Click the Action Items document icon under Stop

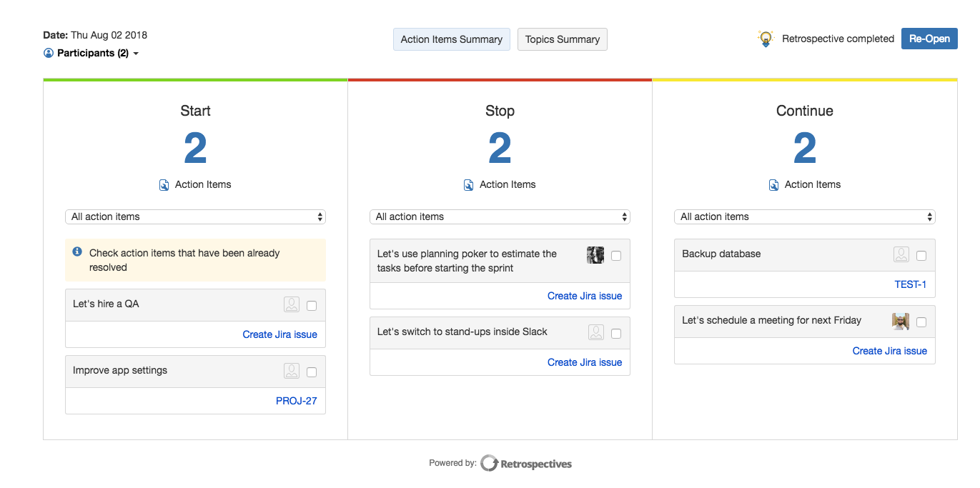[469, 185]
